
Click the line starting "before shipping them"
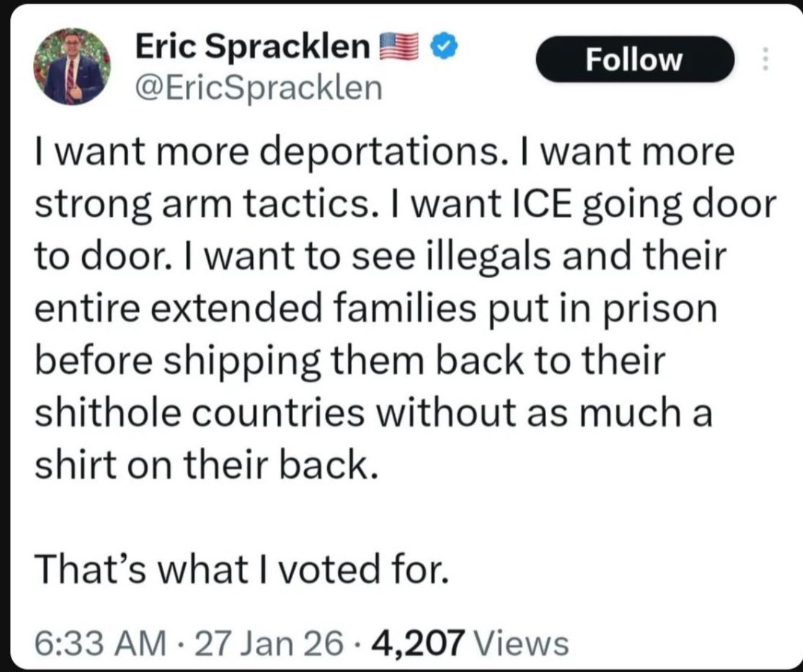pos(350,361)
